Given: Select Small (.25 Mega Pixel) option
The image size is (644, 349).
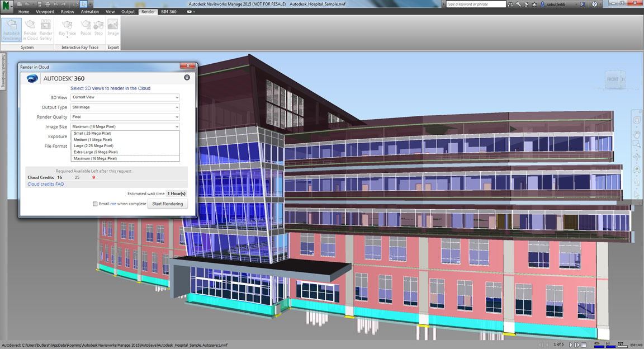Looking at the screenshot, I should [125, 133].
